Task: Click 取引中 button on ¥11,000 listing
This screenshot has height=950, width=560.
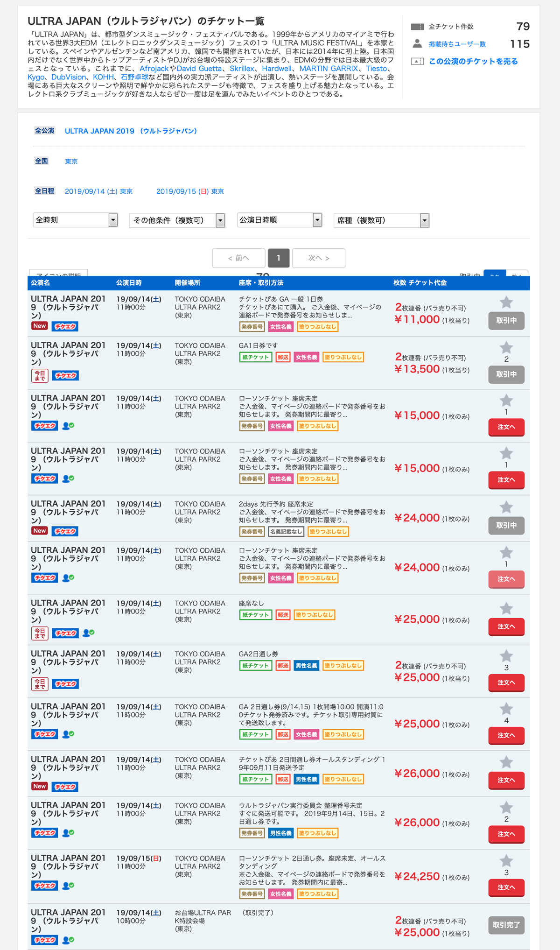Action: pyautogui.click(x=506, y=321)
